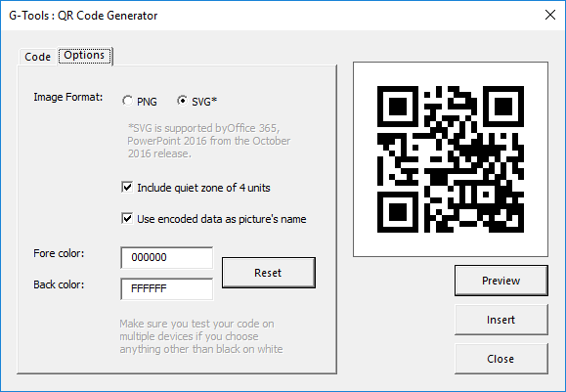Image resolution: width=566 pixels, height=392 pixels.
Task: Toggle Include quiet zone of 4 units
Action: [x=196, y=188]
